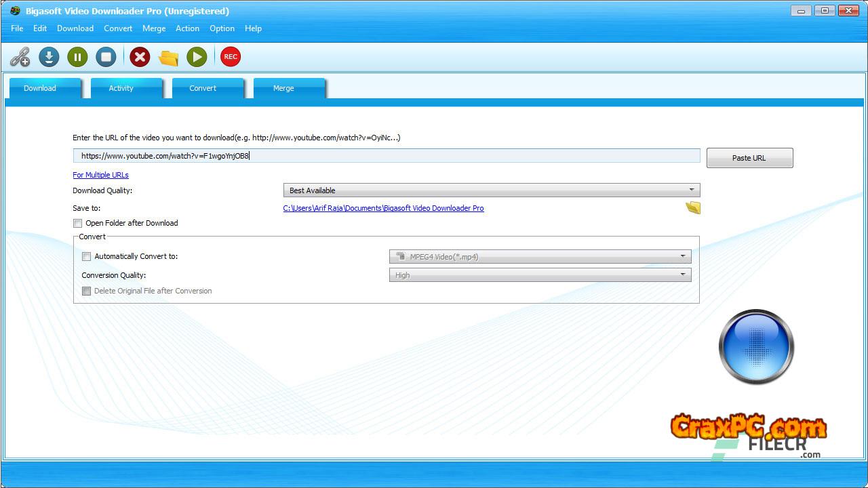This screenshot has width=868, height=488.
Task: Browse save location with the yellow folder icon
Action: click(x=693, y=208)
